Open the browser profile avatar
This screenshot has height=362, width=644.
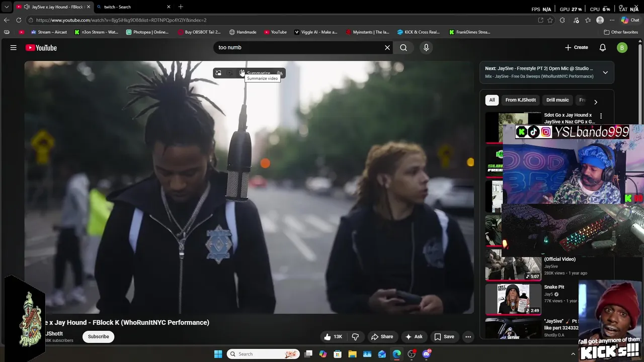[x=600, y=20]
